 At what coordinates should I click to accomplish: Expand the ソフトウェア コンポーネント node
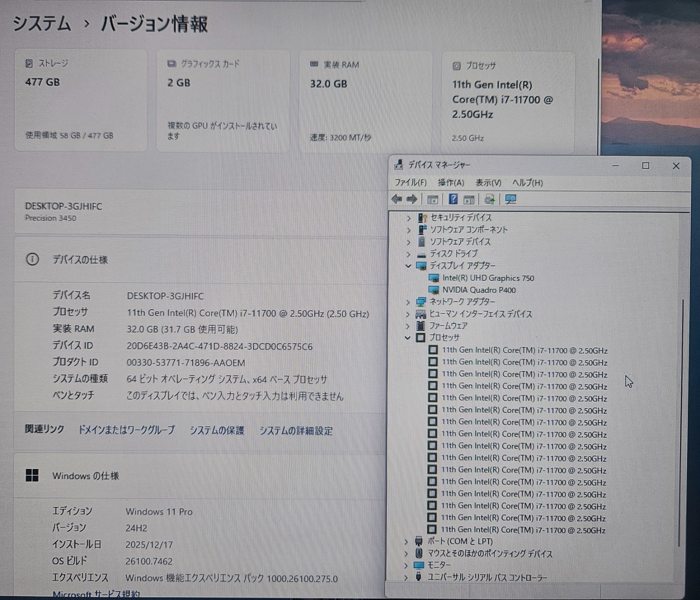409,230
